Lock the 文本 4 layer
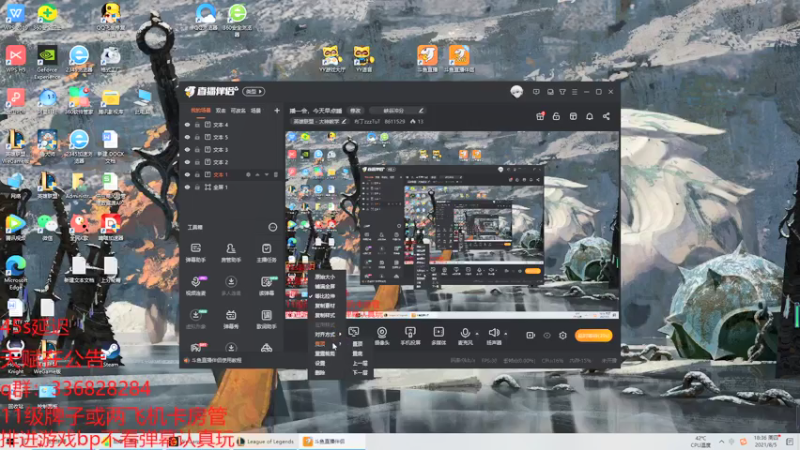Image resolution: width=800 pixels, height=450 pixels. [x=197, y=124]
